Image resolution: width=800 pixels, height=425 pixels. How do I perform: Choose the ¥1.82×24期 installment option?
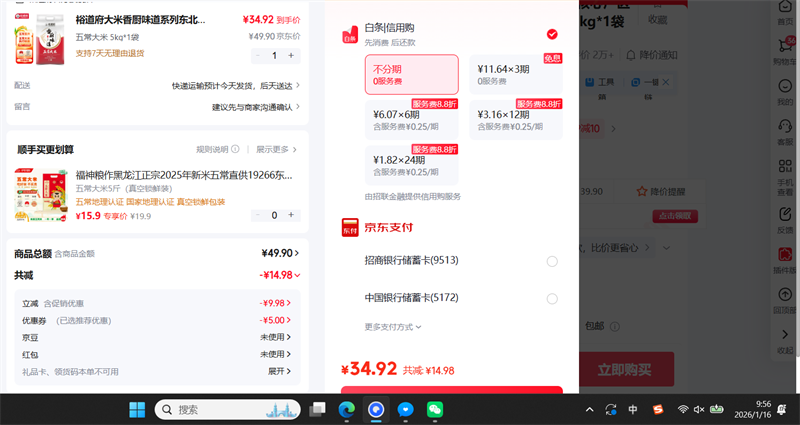(x=412, y=165)
